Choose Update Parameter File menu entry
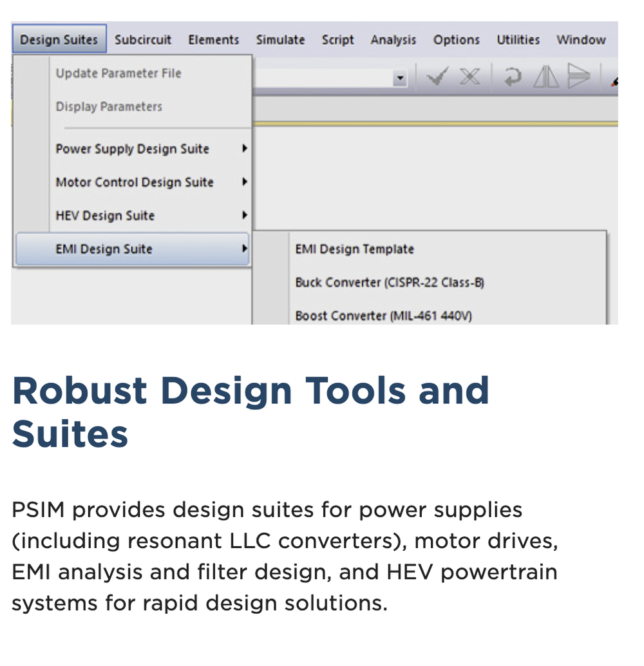644x666 pixels. pyautogui.click(x=133, y=73)
